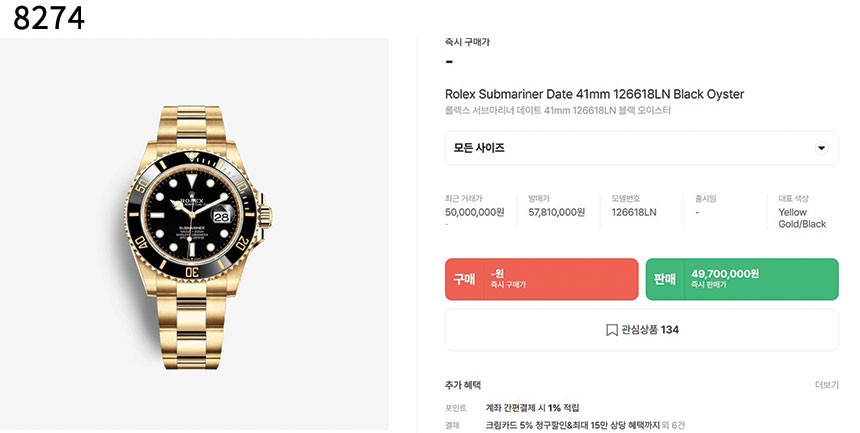Screen dimensions: 860x433
Task: Open the 모든 사이즈 dropdown arrow
Action: [821, 148]
